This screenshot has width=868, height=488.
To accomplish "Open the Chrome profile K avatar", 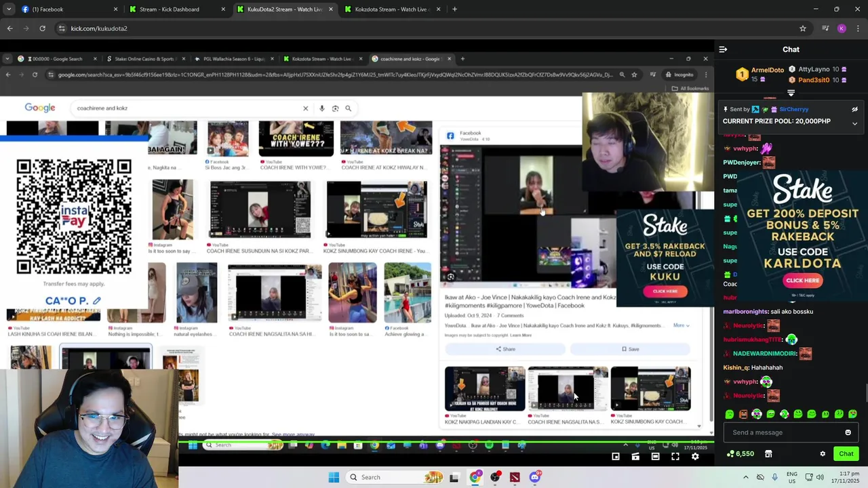I will coord(842,28).
